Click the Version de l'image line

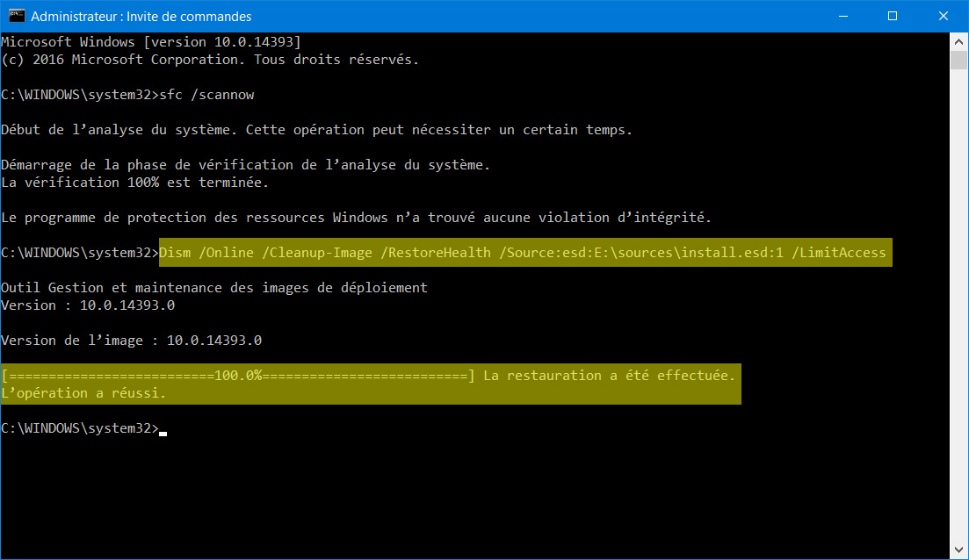pos(132,341)
